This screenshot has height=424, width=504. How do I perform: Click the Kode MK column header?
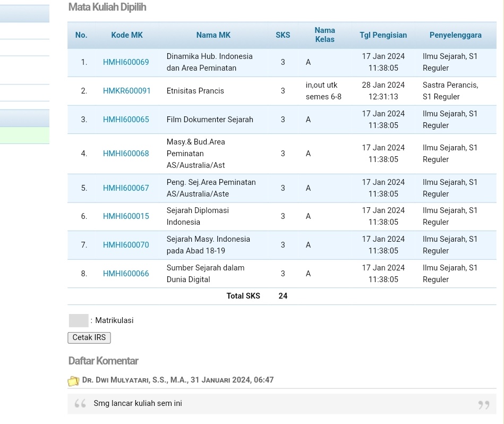click(x=126, y=35)
